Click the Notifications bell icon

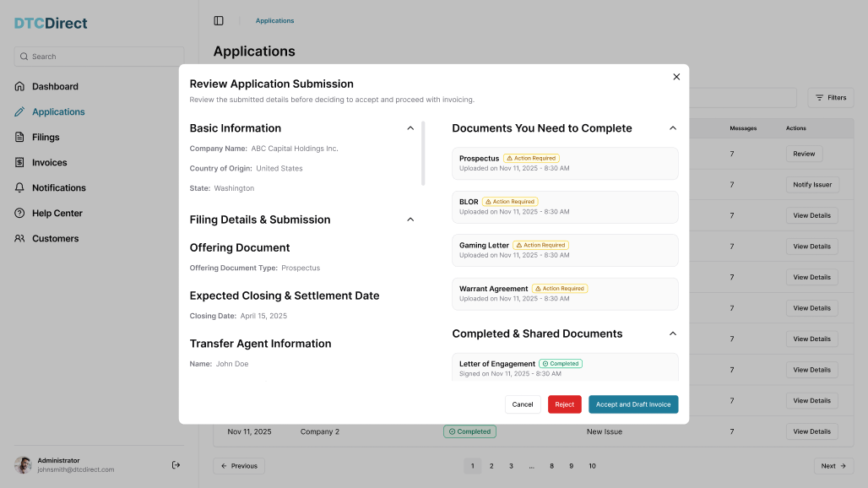[x=19, y=187]
